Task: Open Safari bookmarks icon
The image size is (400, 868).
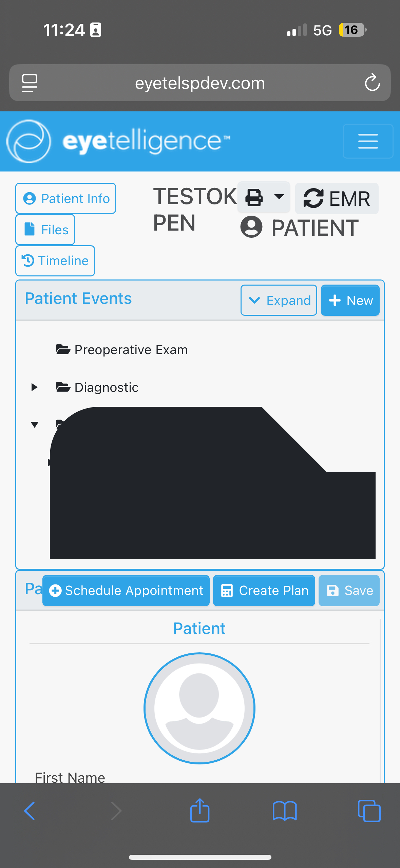Action: 285,811
